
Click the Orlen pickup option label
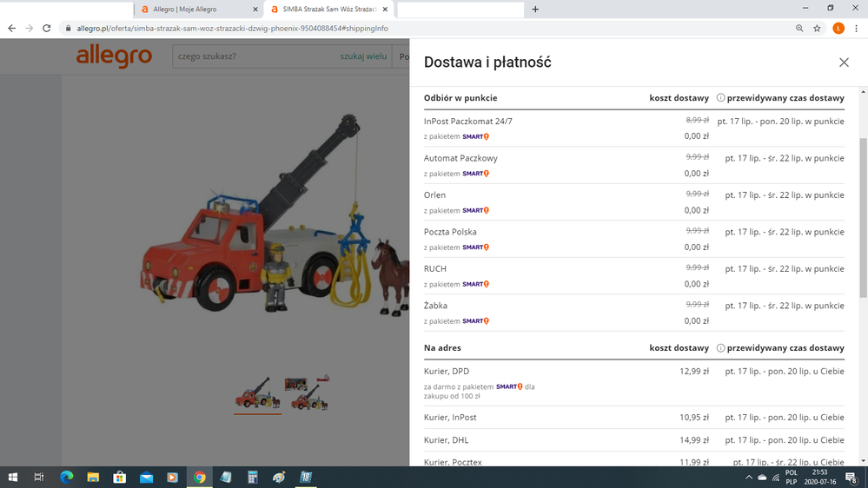434,195
